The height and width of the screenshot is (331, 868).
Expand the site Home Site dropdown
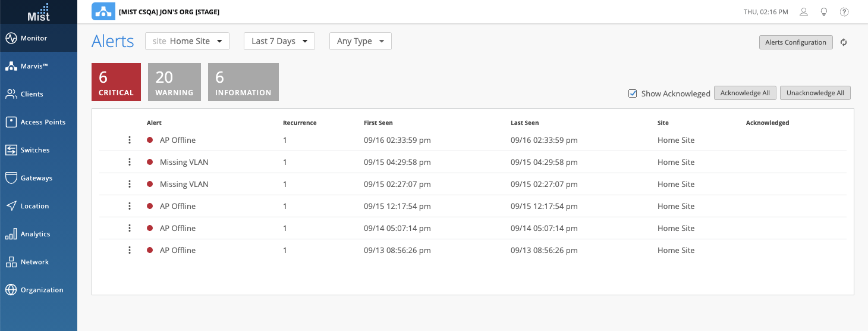(x=187, y=41)
